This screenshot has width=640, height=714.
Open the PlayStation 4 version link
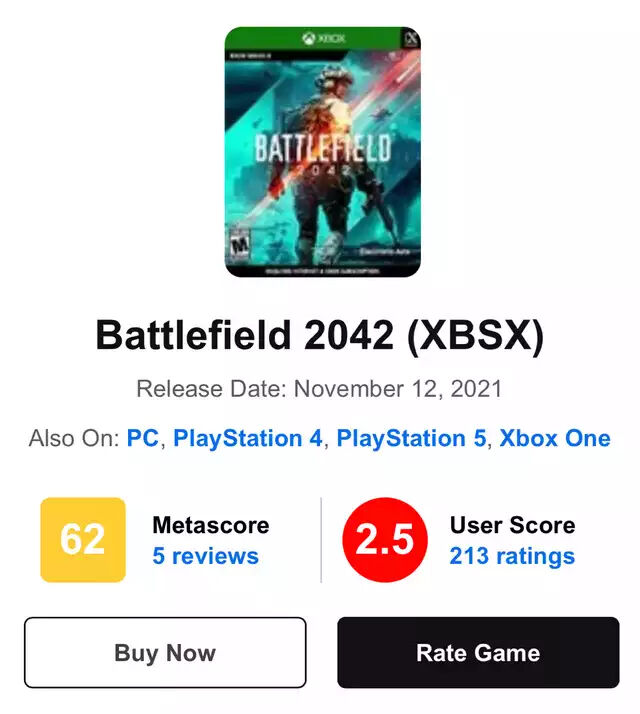250,438
